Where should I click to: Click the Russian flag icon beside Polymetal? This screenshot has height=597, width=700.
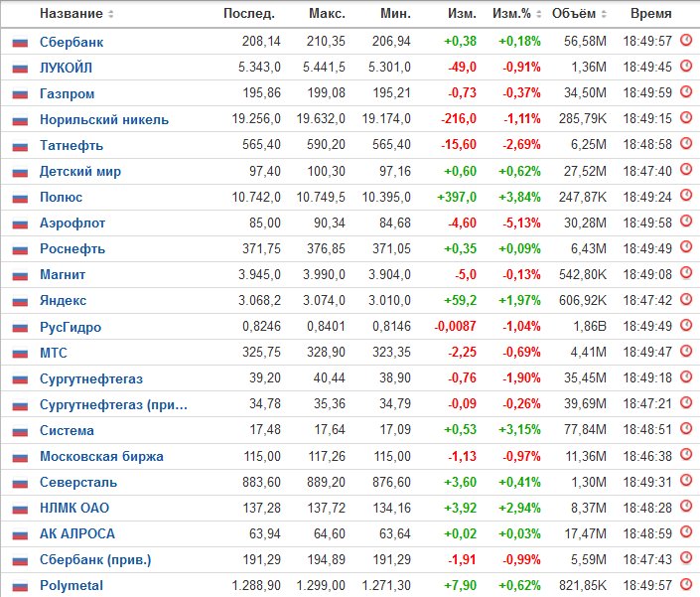(20, 587)
